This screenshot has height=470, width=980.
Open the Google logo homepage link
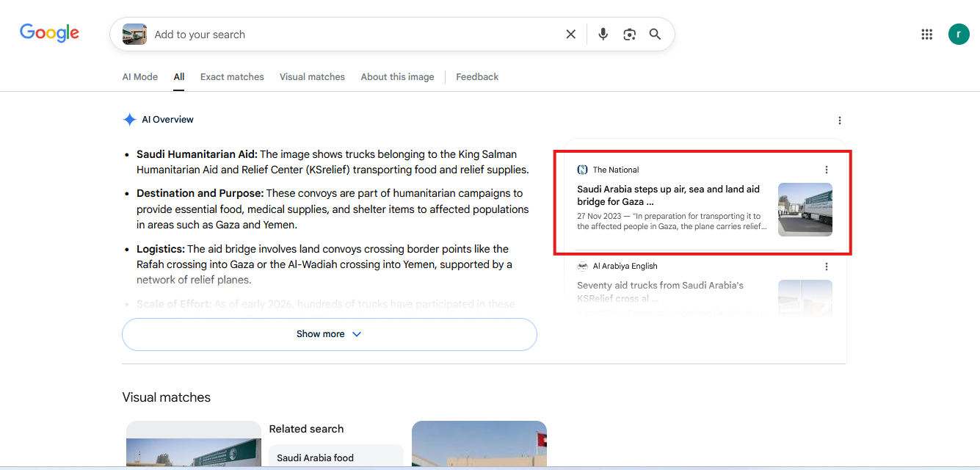49,33
